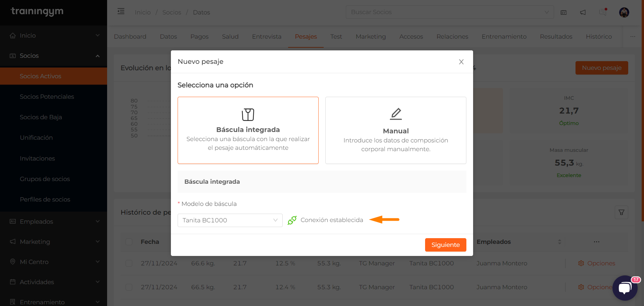This screenshot has width=644, height=306.
Task: Click the trainingym logo
Action: (x=37, y=11)
